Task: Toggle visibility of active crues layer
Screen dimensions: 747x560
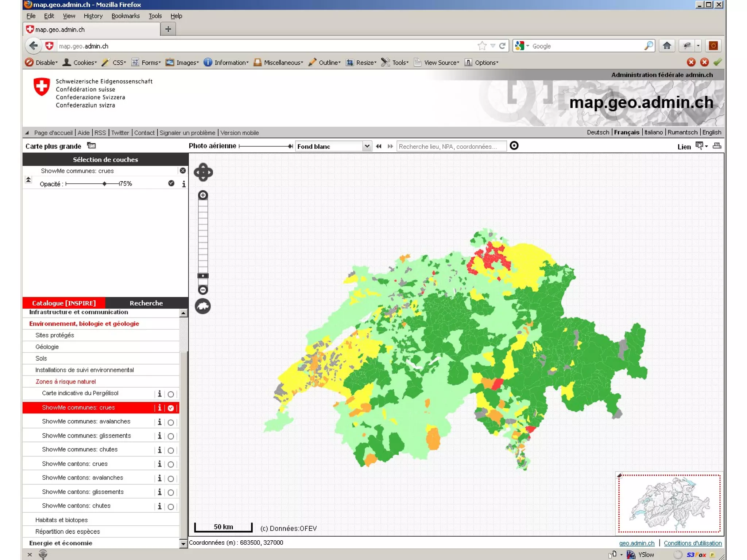Action: point(171,183)
